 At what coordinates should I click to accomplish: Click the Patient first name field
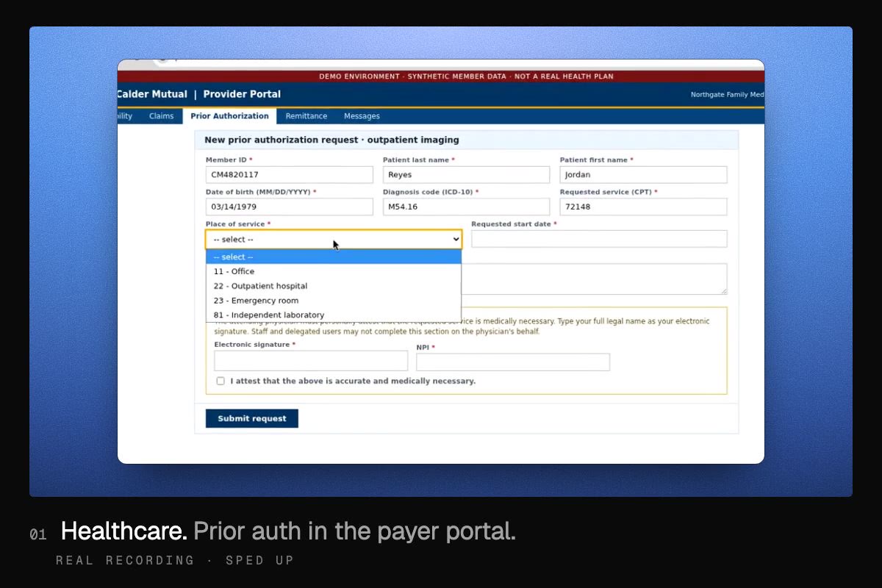[643, 175]
